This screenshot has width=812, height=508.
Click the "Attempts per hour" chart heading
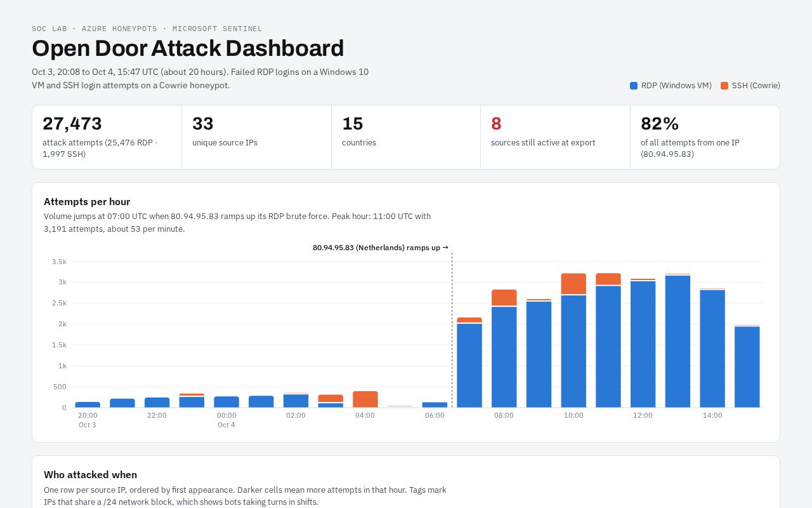point(87,202)
